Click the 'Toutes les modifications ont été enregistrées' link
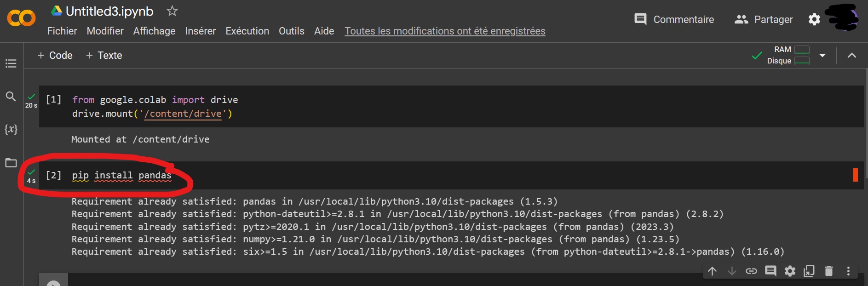The height and width of the screenshot is (286, 868). click(x=445, y=31)
